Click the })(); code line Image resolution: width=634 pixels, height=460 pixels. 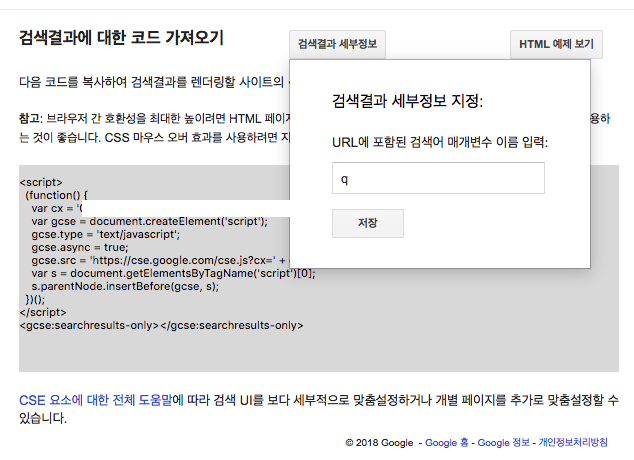35,300
